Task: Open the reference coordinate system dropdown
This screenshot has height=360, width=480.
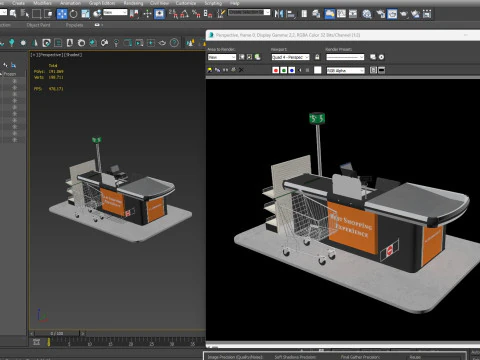Action: (x=115, y=12)
